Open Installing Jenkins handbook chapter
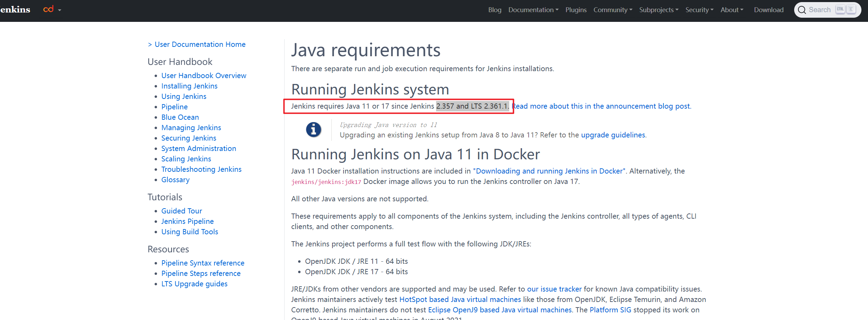868x320 pixels. pos(189,86)
